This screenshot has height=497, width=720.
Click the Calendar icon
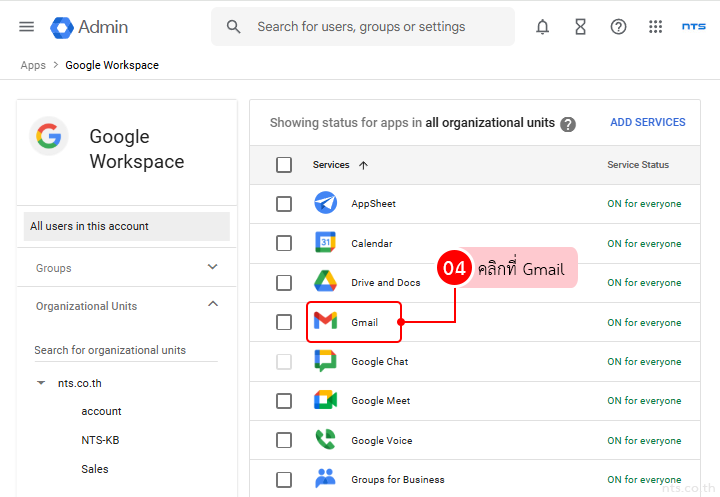(326, 242)
